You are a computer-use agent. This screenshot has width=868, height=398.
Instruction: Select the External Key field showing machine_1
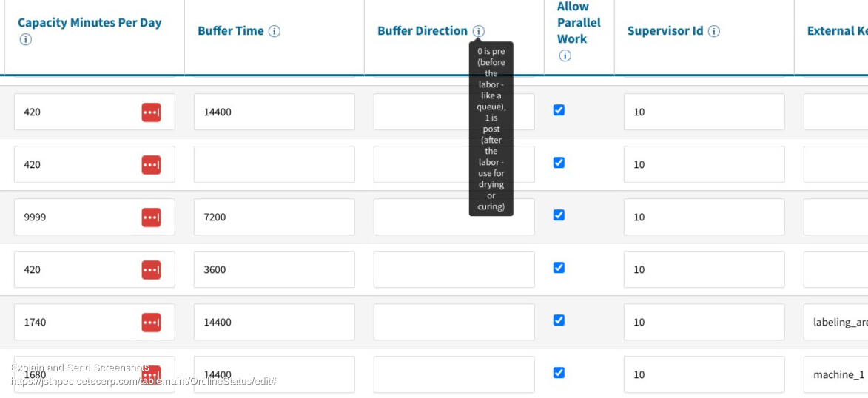(836, 375)
